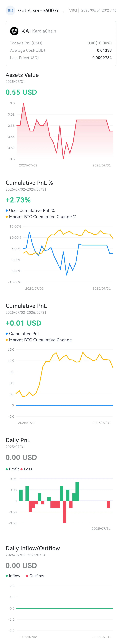The height and width of the screenshot is (644, 122).
Task: Open the GateUser-e6007c profile name
Action: click(x=41, y=10)
